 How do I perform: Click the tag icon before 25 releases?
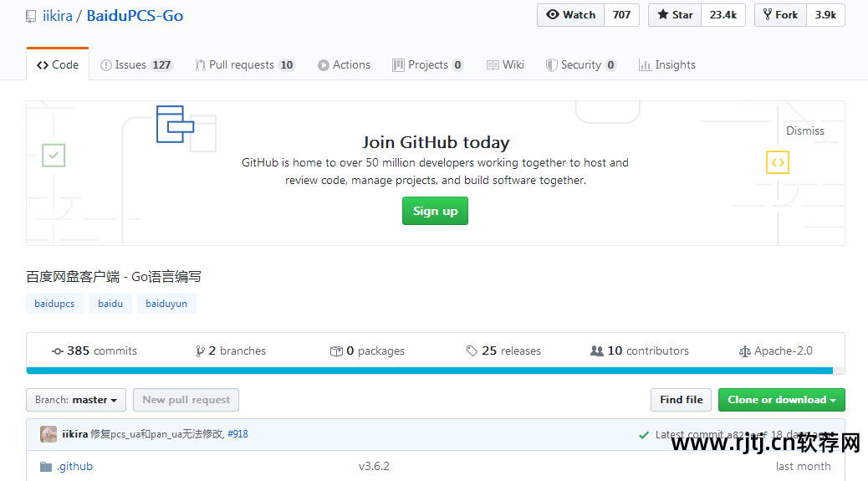472,351
